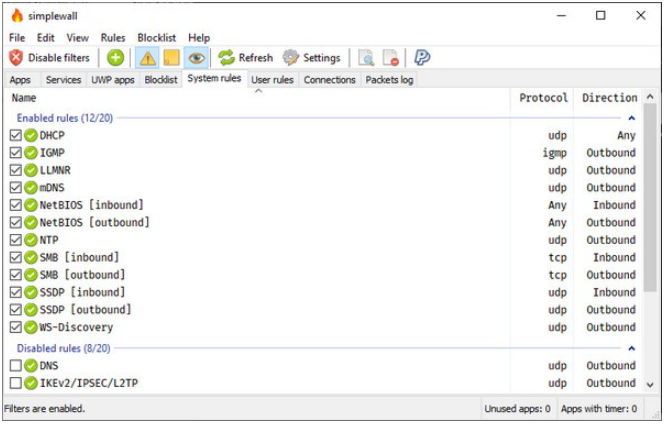664x425 pixels.
Task: Sort by the Direction column header
Action: click(608, 98)
